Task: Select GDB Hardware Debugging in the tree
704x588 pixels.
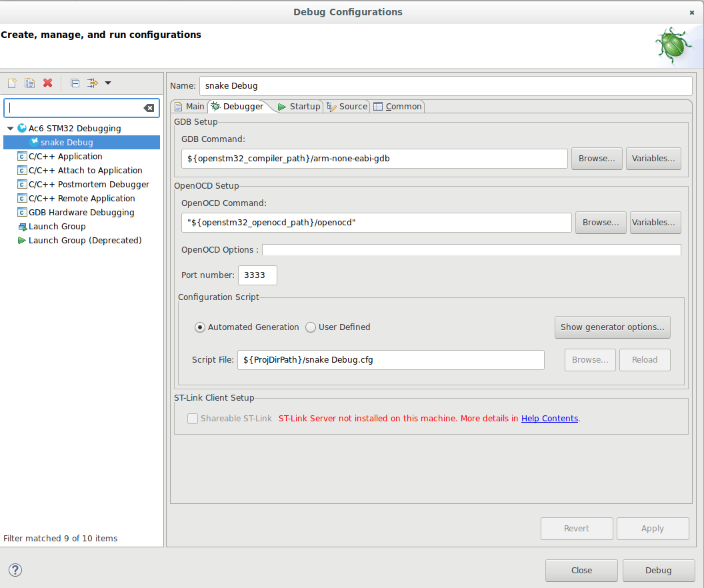Action: coord(81,213)
